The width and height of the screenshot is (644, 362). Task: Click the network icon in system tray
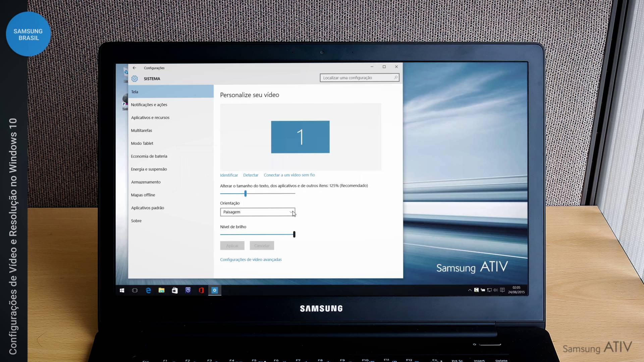point(489,290)
